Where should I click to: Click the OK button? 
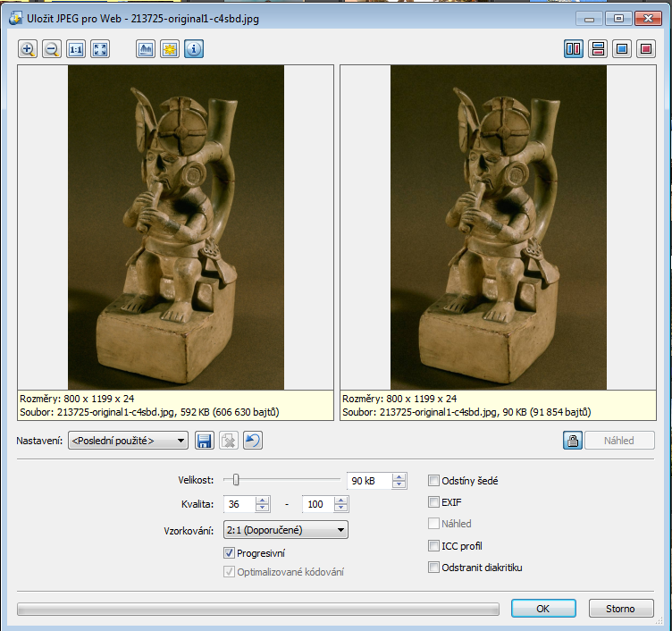tap(543, 609)
